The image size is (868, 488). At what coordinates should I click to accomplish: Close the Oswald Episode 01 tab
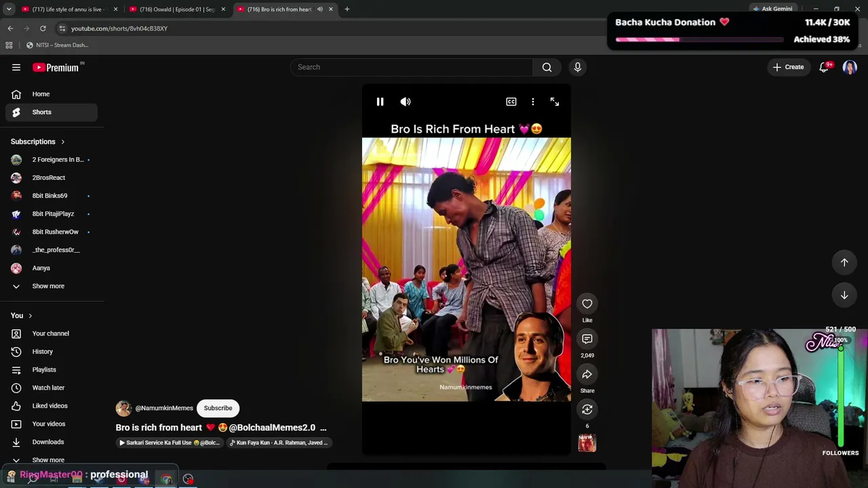pyautogui.click(x=223, y=9)
